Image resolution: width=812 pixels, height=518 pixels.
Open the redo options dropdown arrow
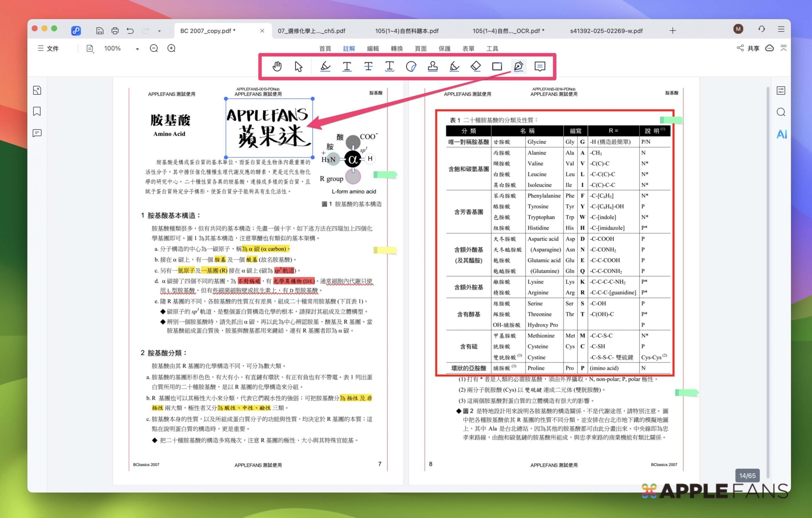(159, 31)
